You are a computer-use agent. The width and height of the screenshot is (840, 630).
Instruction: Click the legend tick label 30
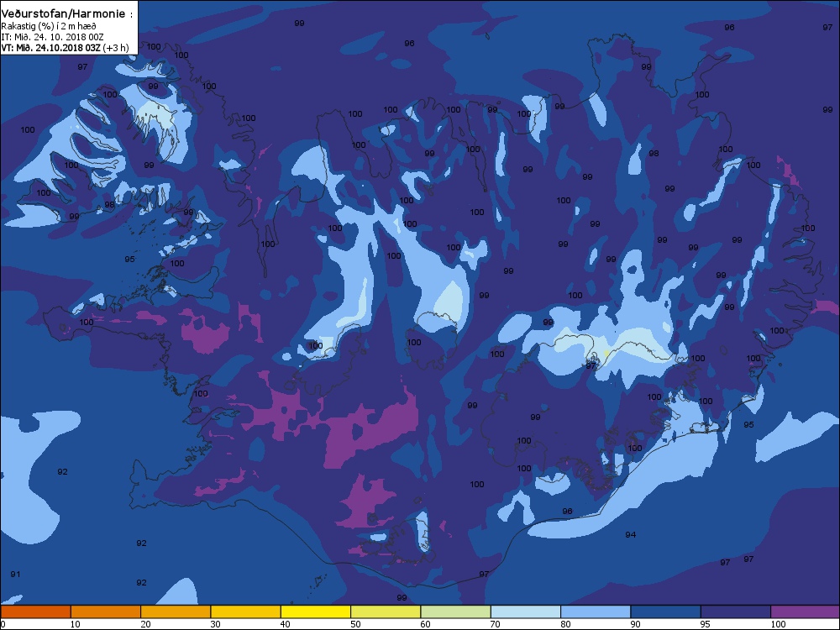pyautogui.click(x=215, y=624)
